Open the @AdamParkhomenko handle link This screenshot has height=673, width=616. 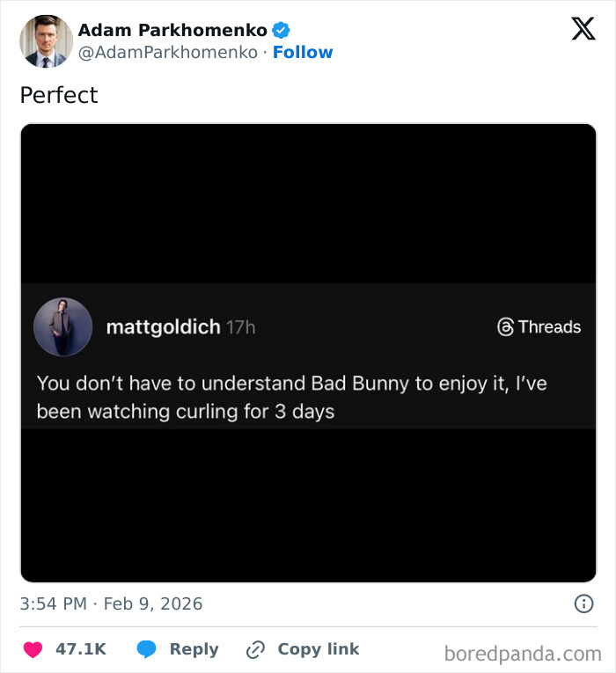click(167, 52)
